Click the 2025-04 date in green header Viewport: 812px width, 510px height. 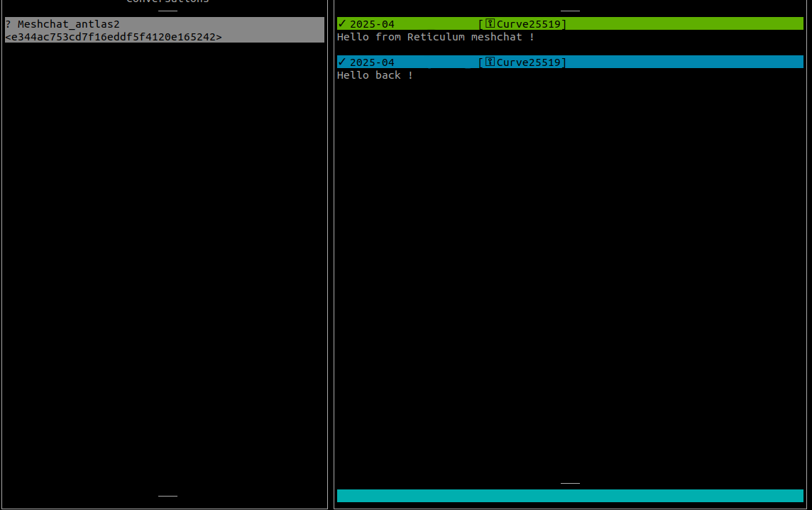tap(372, 24)
